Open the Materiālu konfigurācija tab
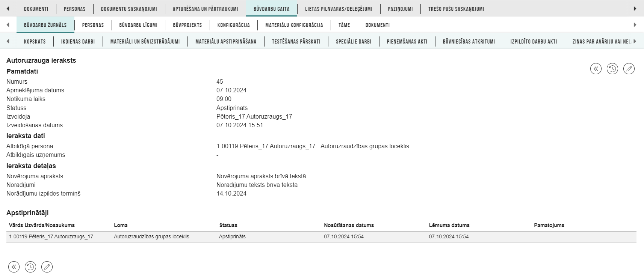The height and width of the screenshot is (277, 644). [x=294, y=25]
